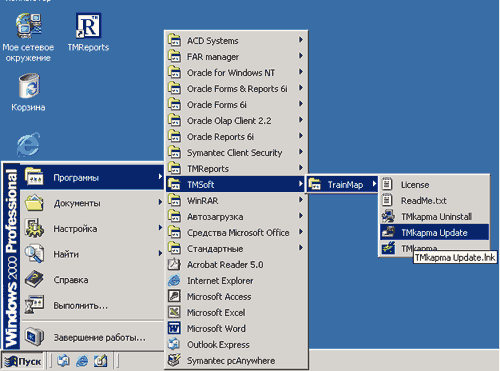This screenshot has width=500, height=371.
Task: Open Найти in the Start menu
Action: (92, 254)
